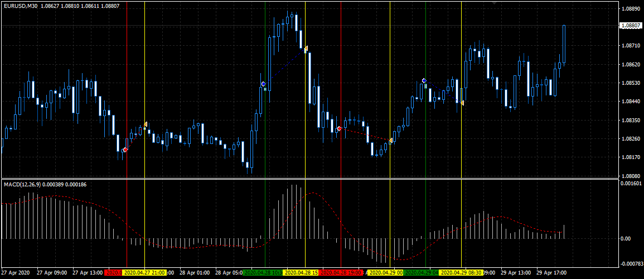Click the 27 Apr 09:00 time axis label

(52, 272)
